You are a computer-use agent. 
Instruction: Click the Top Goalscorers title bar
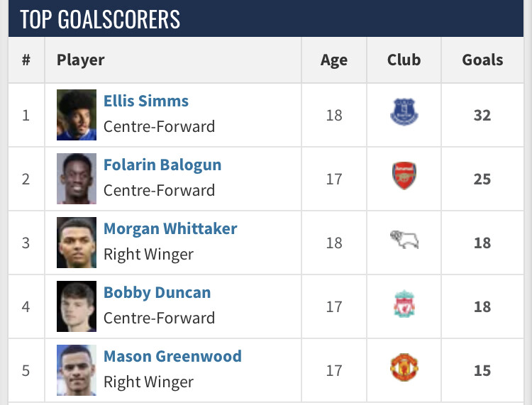pos(266,18)
